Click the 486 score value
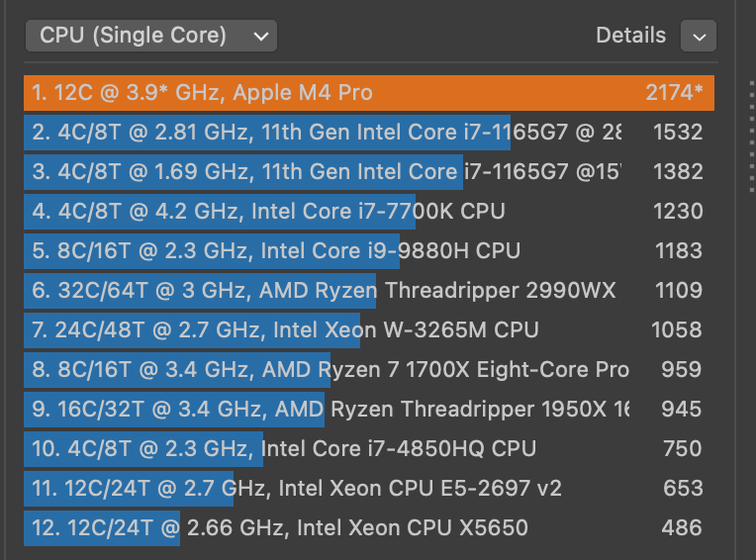 tap(682, 527)
